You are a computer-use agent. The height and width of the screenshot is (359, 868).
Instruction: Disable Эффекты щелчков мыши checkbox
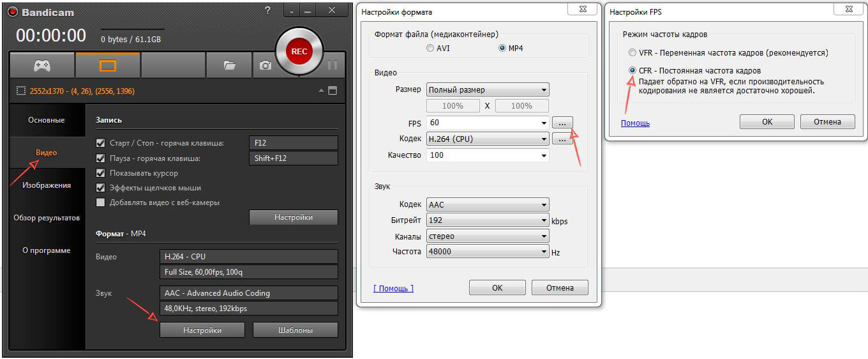(x=100, y=188)
